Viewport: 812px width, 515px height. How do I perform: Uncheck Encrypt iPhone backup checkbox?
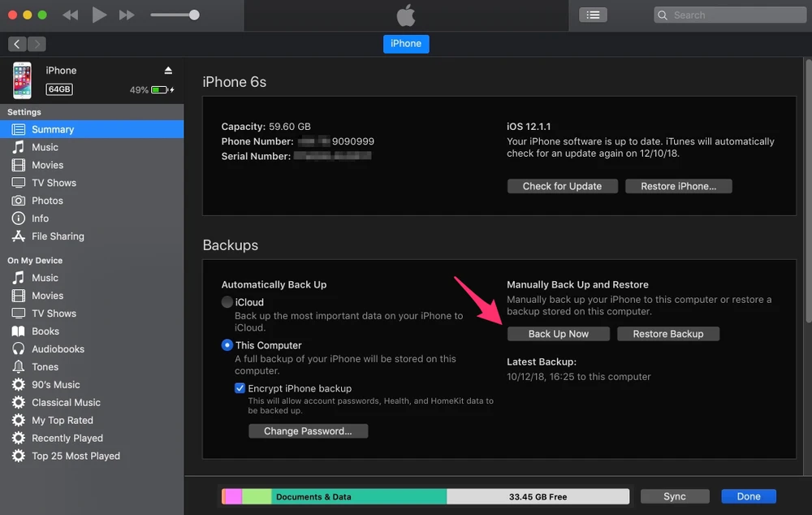pyautogui.click(x=240, y=388)
